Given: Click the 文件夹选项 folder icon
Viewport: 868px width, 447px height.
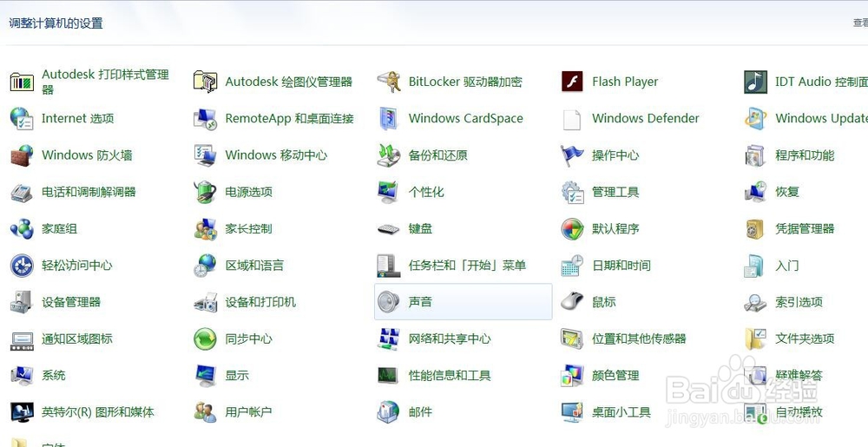Looking at the screenshot, I should click(756, 339).
